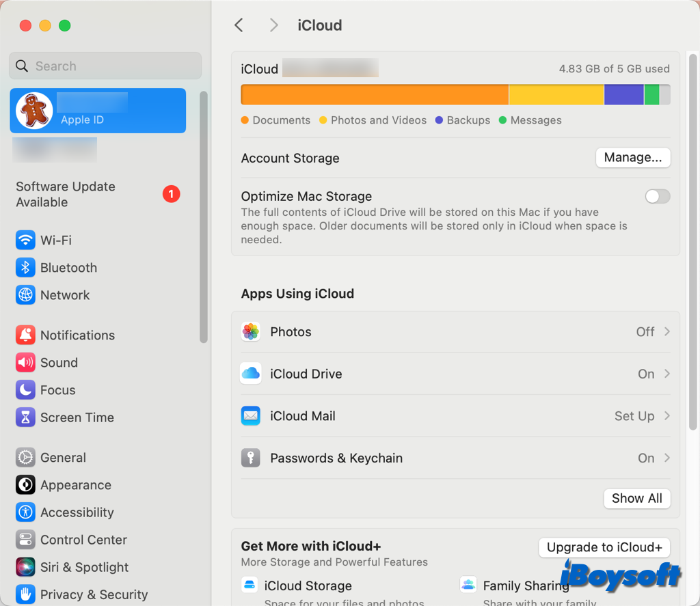Click the iCloud Mail envelope icon
Image resolution: width=700 pixels, height=606 pixels.
pos(251,416)
